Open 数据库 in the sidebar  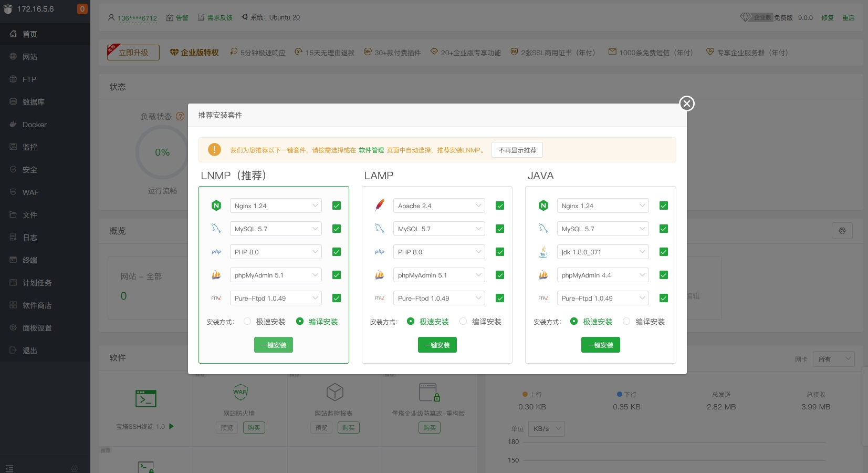click(45, 102)
